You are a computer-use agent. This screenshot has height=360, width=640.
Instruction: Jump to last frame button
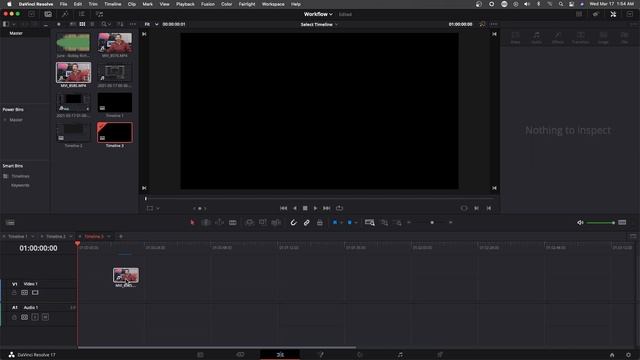327,208
